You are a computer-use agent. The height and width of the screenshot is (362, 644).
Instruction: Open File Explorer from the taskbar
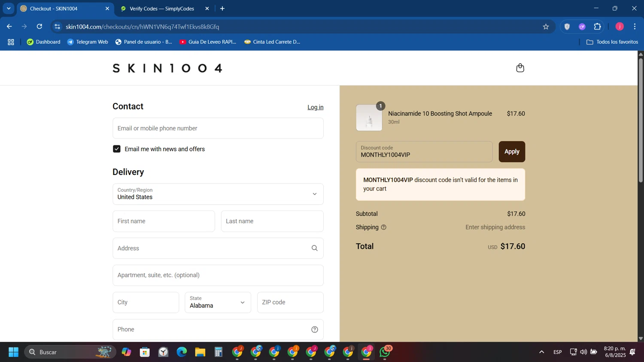(x=200, y=352)
